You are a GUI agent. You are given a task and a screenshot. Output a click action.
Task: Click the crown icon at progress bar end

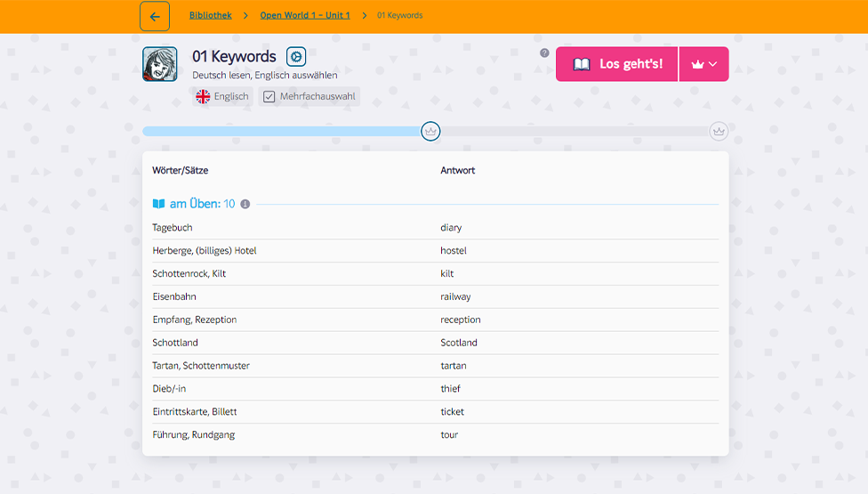pos(719,131)
